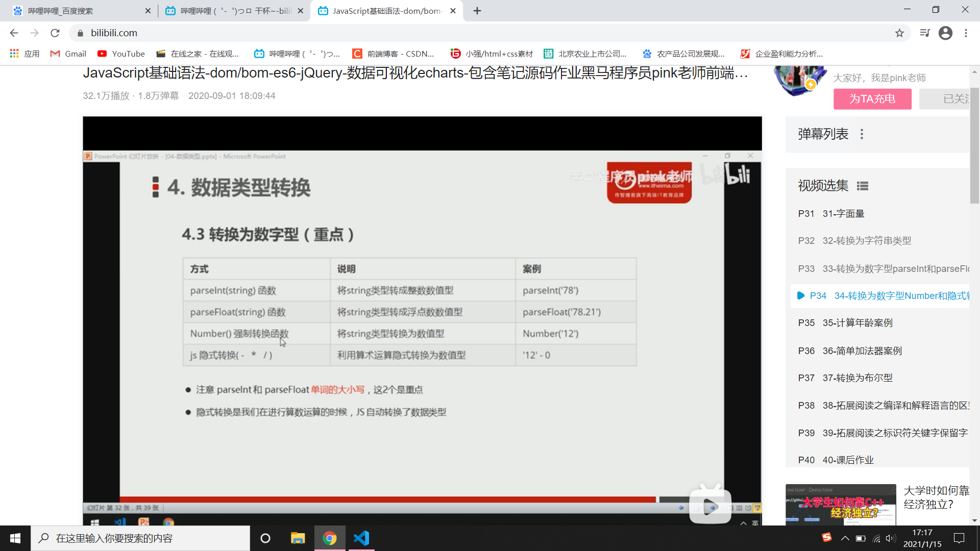
Task: Toggle video playlist list view icon
Action: (x=862, y=186)
